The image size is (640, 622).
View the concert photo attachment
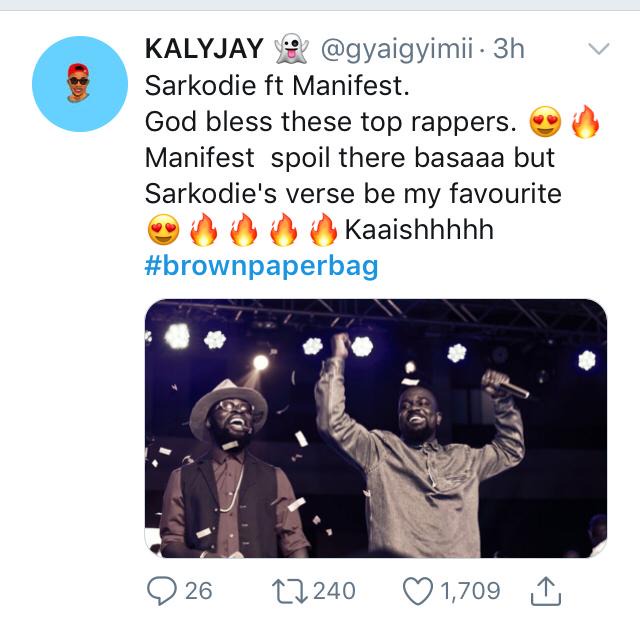coord(376,429)
